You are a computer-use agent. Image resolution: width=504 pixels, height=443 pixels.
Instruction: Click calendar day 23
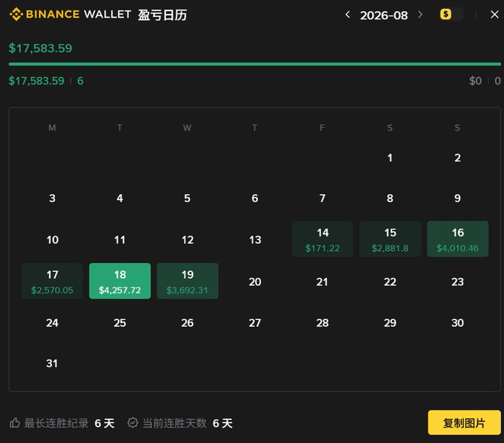(458, 282)
